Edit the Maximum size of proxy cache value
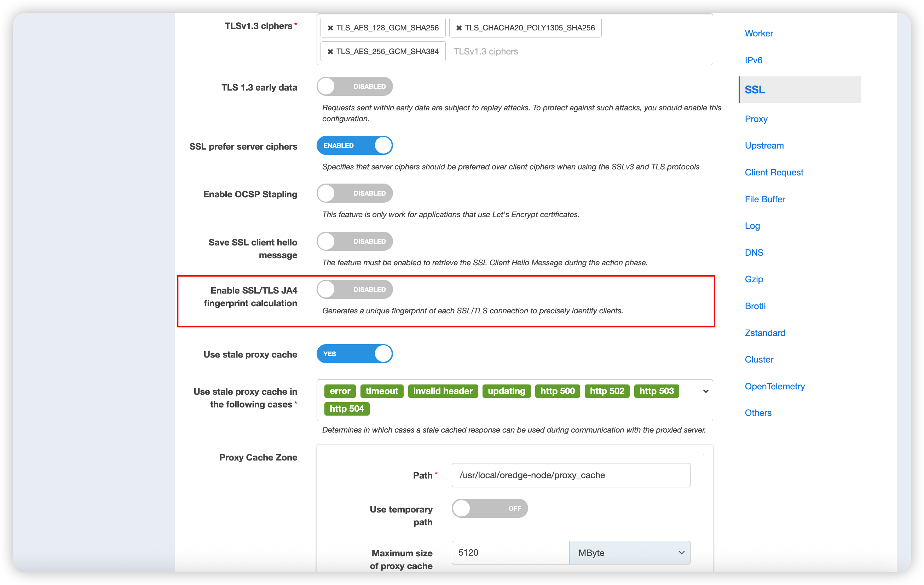Image resolution: width=924 pixels, height=585 pixels. click(510, 552)
